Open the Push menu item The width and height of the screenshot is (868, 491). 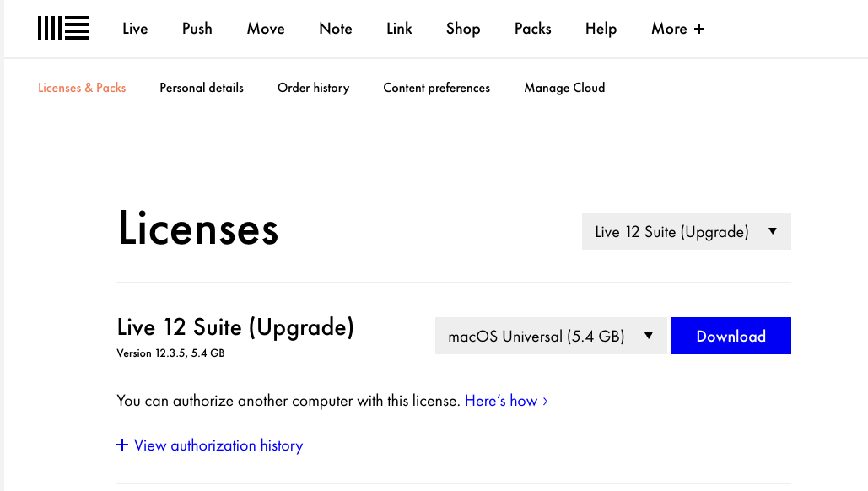tap(197, 28)
